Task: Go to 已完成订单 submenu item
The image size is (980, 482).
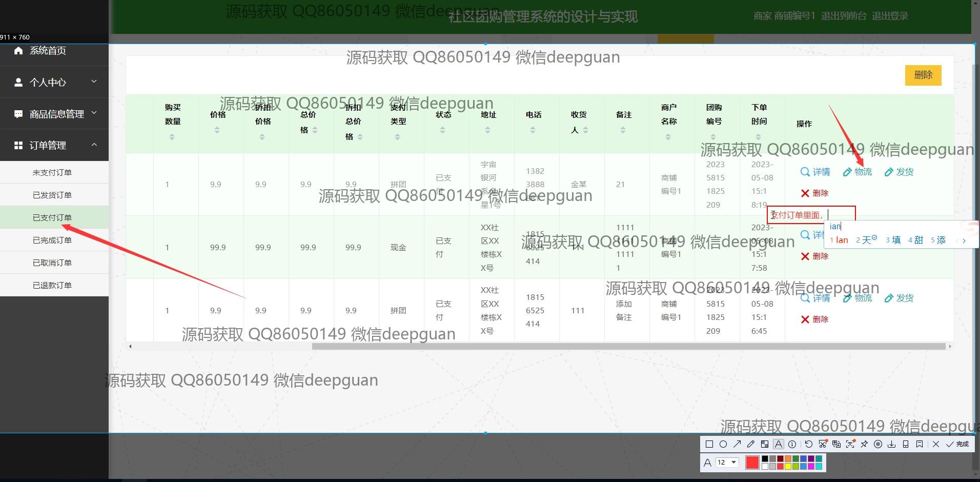Action: click(x=52, y=240)
